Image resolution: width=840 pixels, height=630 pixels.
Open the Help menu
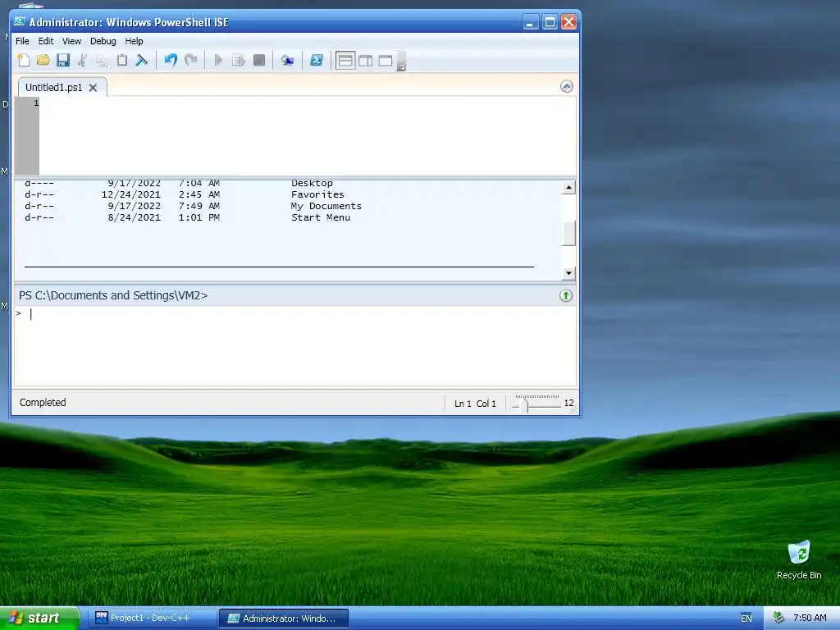point(134,41)
